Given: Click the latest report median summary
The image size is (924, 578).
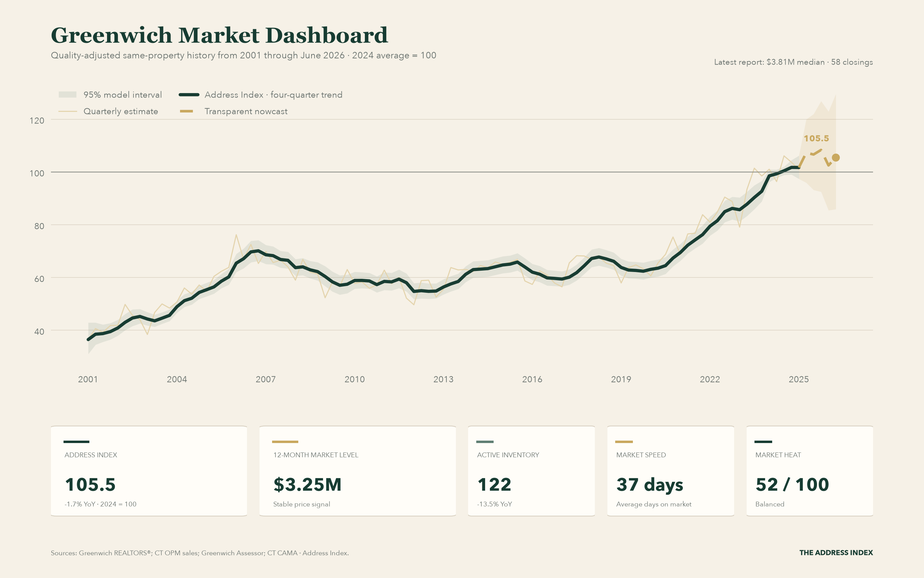Looking at the screenshot, I should (x=794, y=62).
